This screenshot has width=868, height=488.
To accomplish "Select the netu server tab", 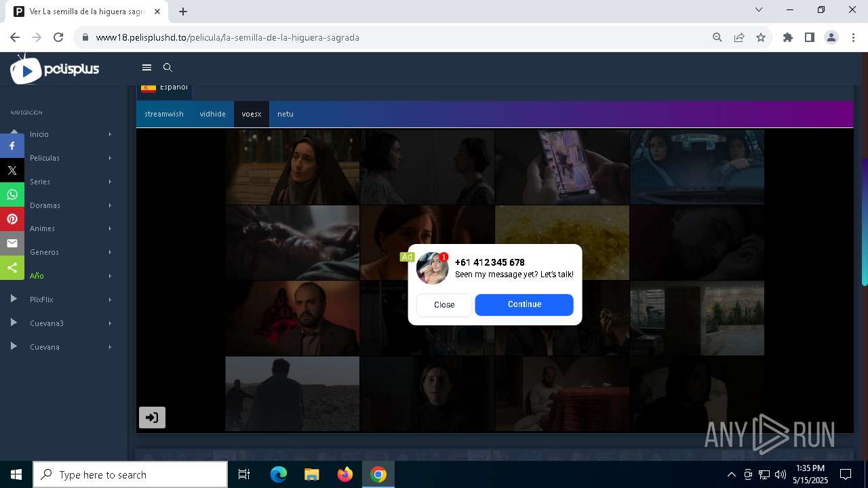I will tap(285, 114).
